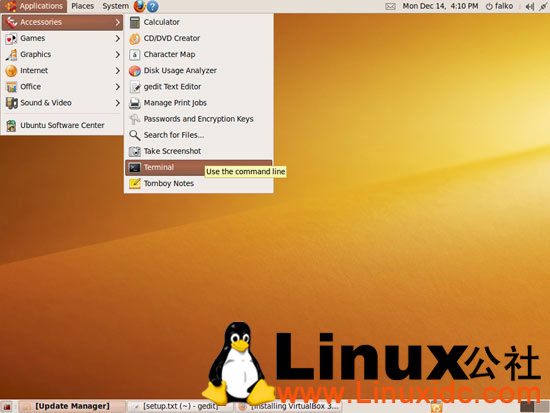Click the Character Map icon
Image resolution: width=550 pixels, height=413 pixels.
[135, 54]
